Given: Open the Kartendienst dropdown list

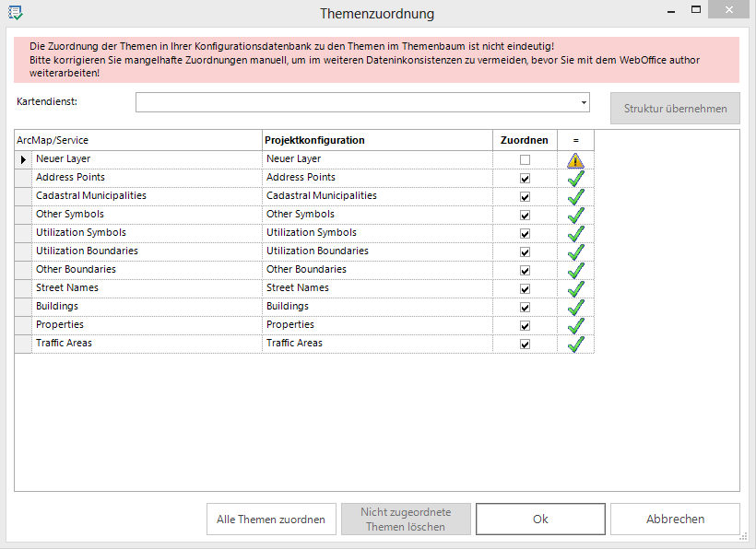Looking at the screenshot, I should tap(584, 102).
